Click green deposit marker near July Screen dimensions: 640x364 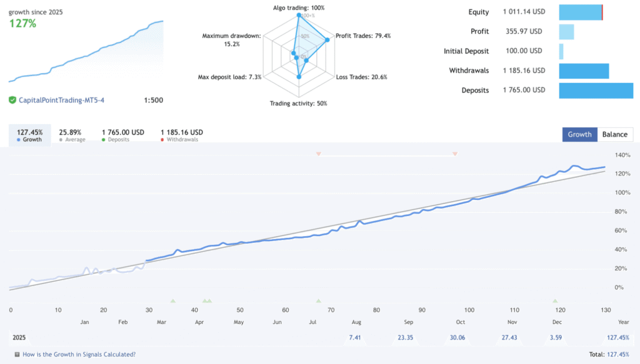pyautogui.click(x=318, y=301)
